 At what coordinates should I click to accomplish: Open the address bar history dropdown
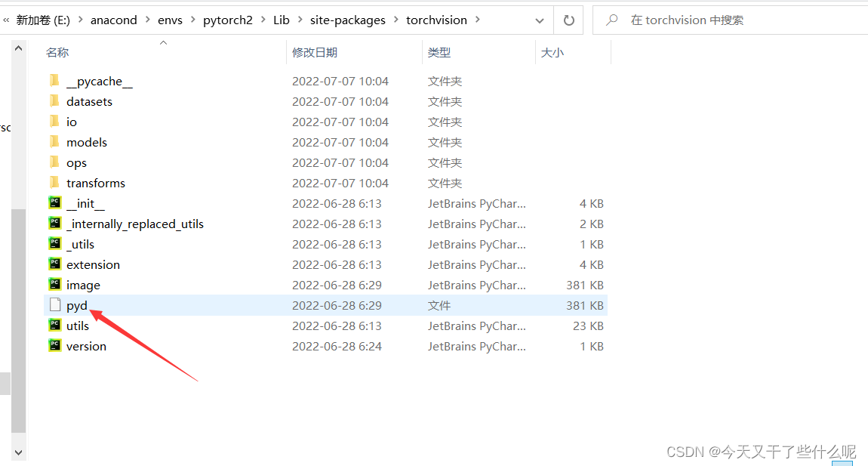click(x=539, y=20)
